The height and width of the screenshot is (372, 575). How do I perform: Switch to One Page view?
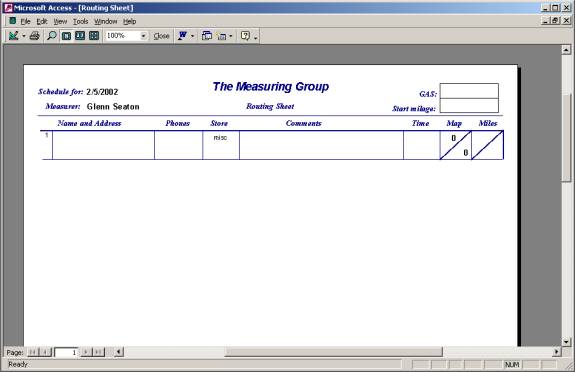pyautogui.click(x=66, y=36)
